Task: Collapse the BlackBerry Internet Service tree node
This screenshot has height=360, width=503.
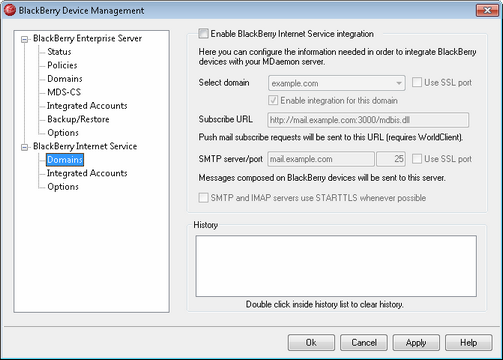Action: click(x=24, y=147)
